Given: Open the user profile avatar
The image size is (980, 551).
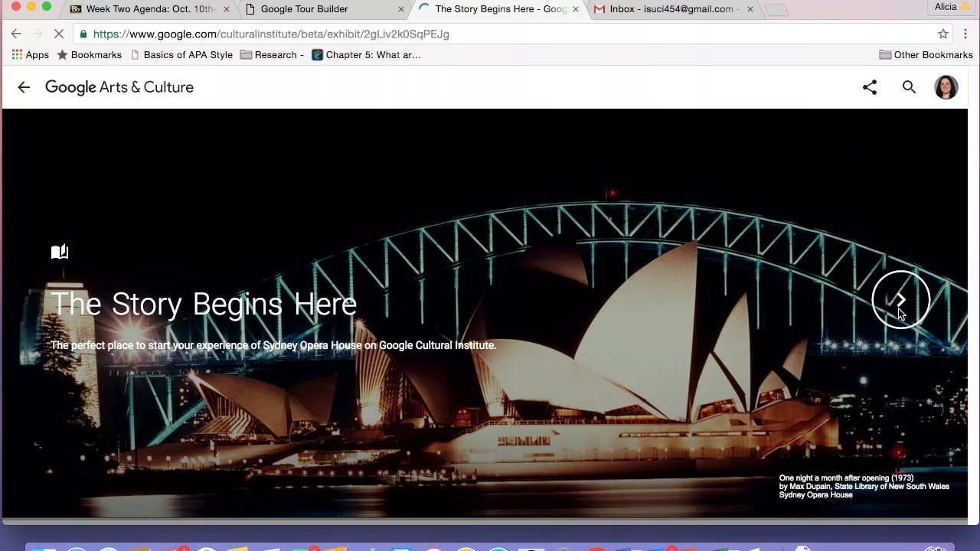Looking at the screenshot, I should [946, 87].
